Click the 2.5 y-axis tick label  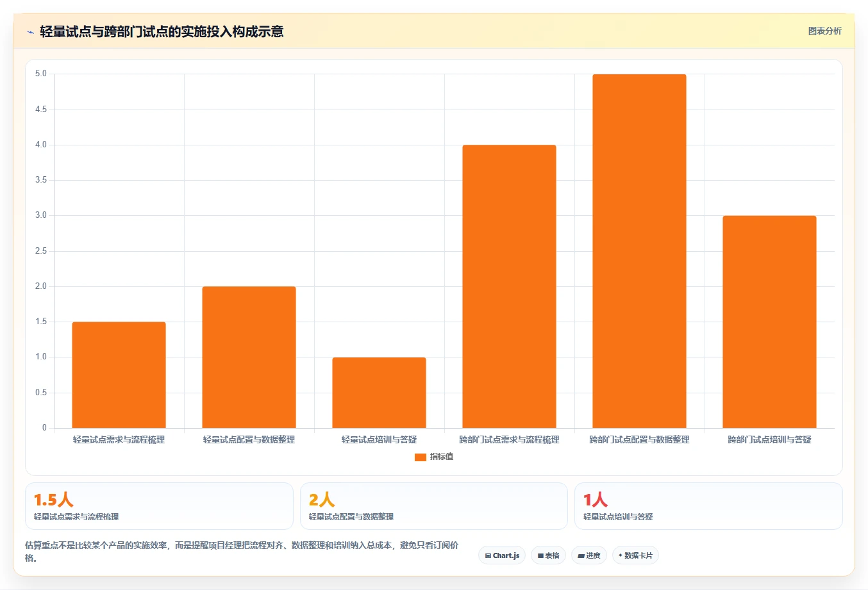41,251
